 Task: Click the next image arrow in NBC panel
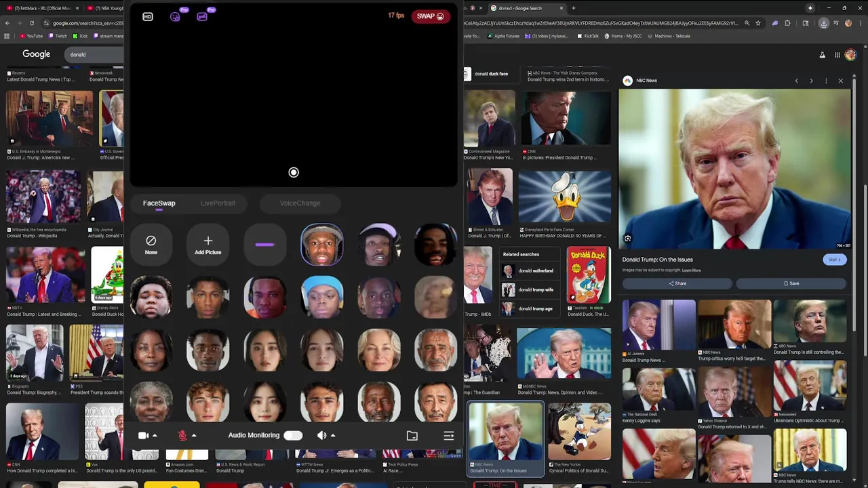pos(811,81)
